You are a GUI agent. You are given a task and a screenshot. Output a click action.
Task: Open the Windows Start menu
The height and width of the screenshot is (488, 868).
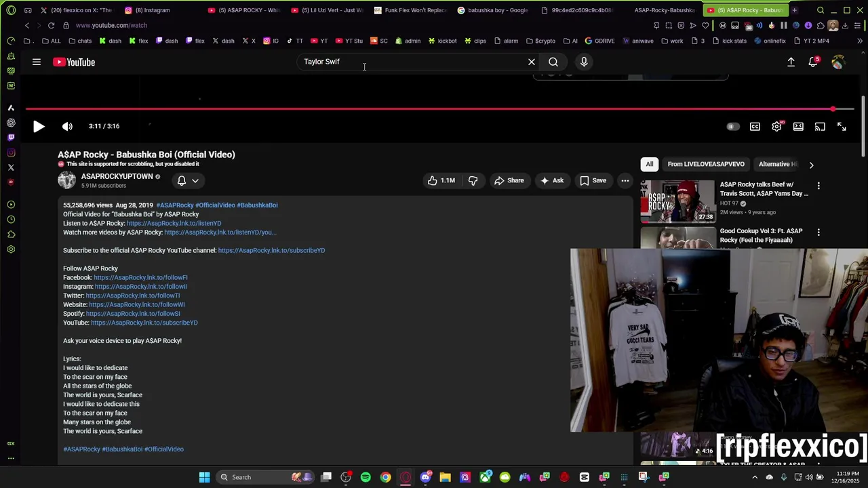point(204,477)
